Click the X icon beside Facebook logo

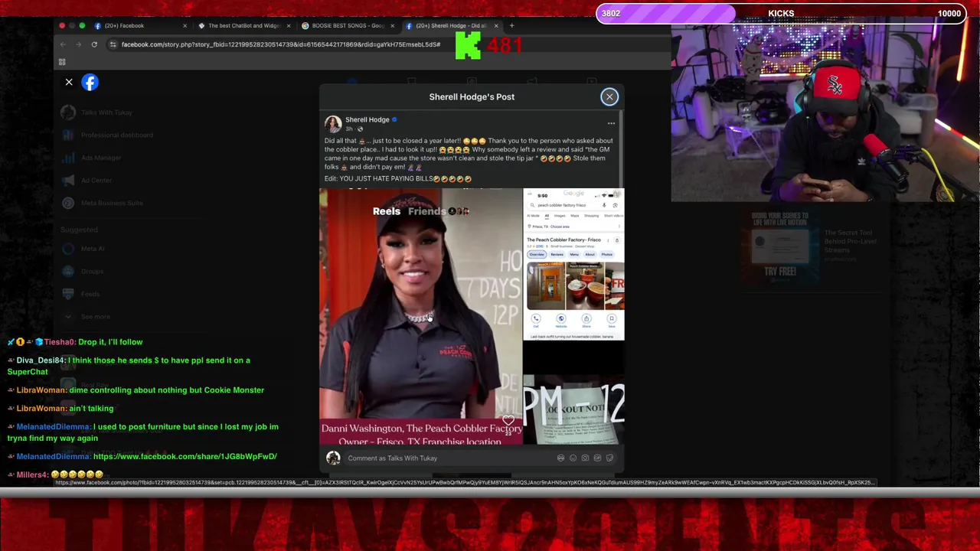point(69,82)
